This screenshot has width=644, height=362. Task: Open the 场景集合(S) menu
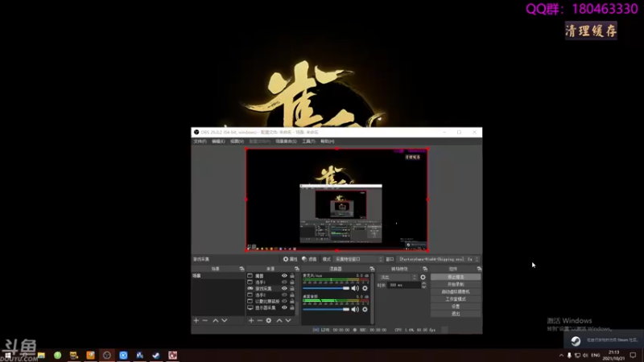(x=286, y=142)
